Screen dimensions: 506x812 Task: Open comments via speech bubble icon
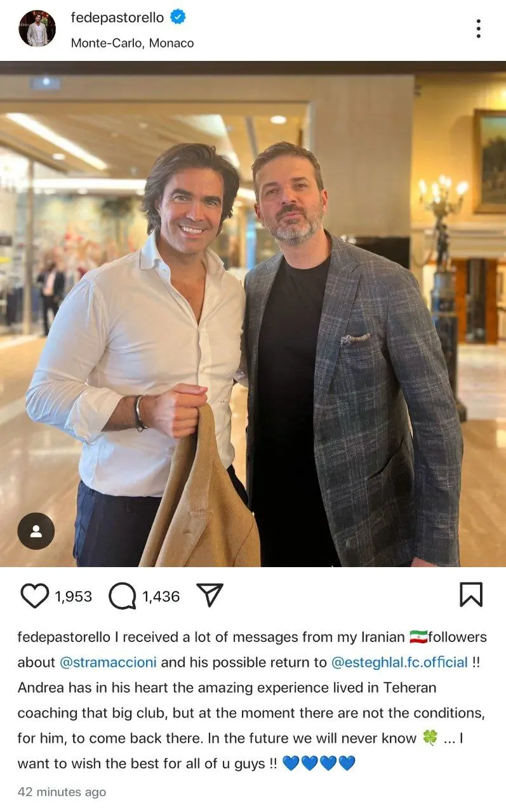click(123, 596)
